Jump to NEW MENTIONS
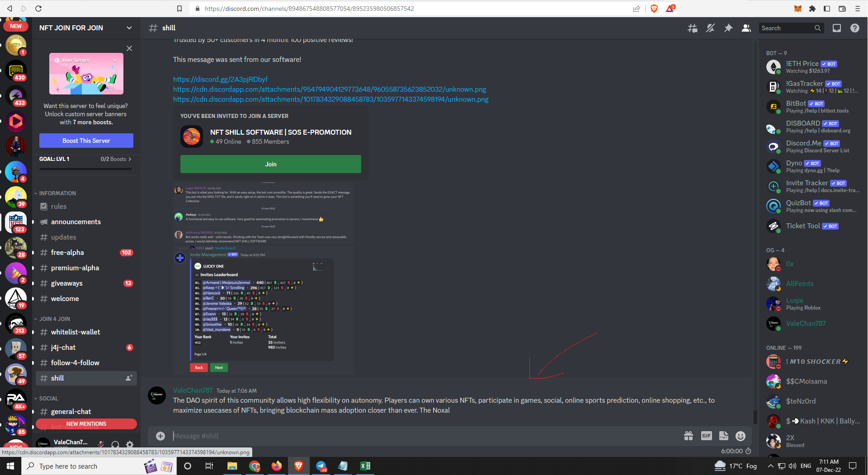 [x=86, y=424]
